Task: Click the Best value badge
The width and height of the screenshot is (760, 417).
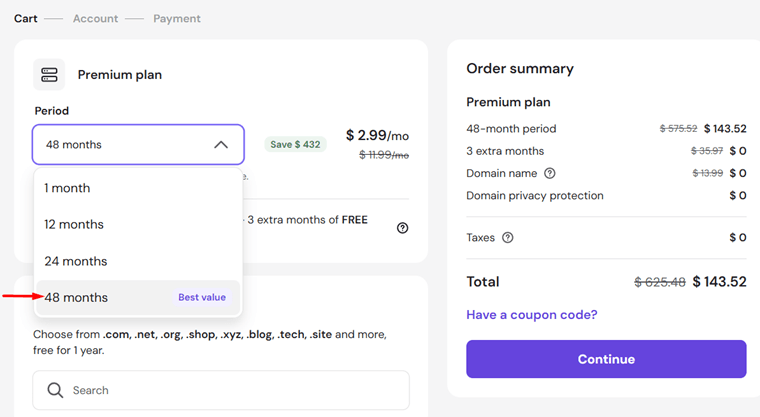Action: [202, 297]
